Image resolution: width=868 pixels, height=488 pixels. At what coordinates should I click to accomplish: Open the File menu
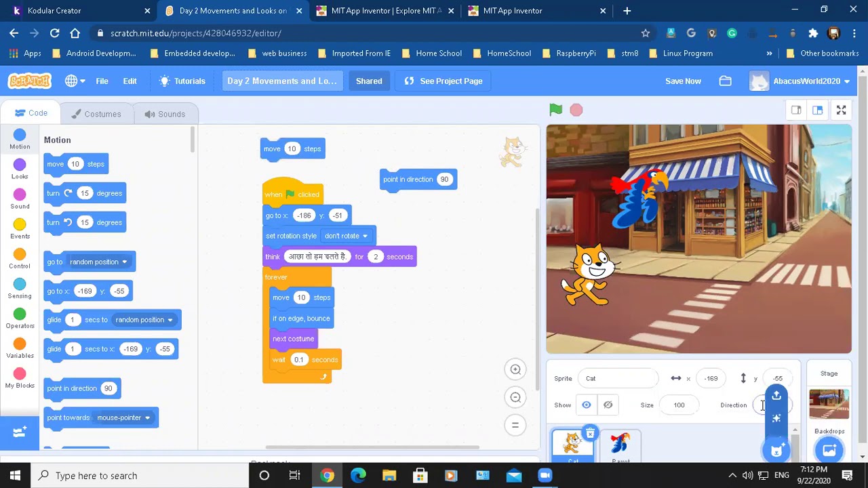102,81
